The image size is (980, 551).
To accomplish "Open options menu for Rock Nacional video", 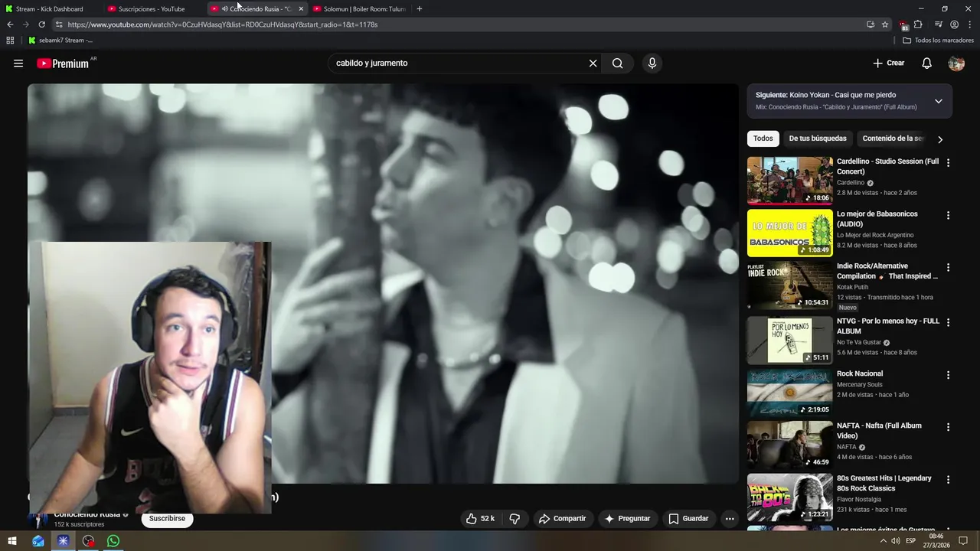I will click(948, 375).
